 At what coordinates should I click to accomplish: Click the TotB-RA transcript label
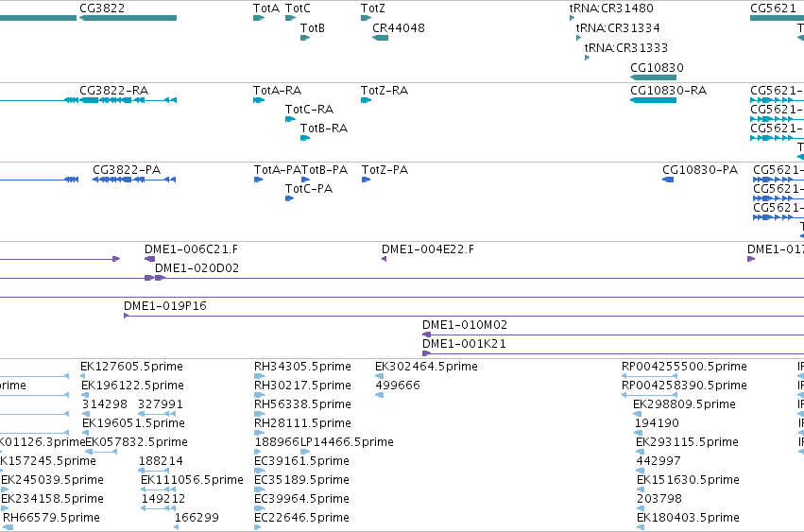point(324,129)
